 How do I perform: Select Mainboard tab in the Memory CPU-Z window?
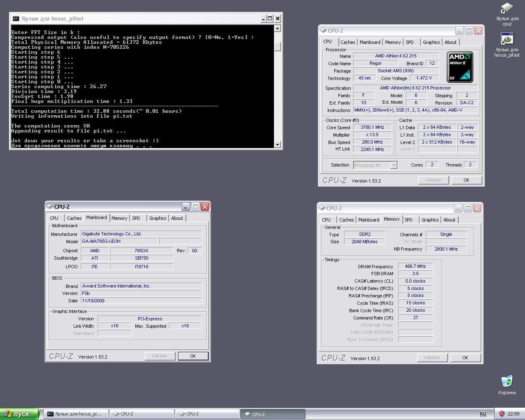368,220
